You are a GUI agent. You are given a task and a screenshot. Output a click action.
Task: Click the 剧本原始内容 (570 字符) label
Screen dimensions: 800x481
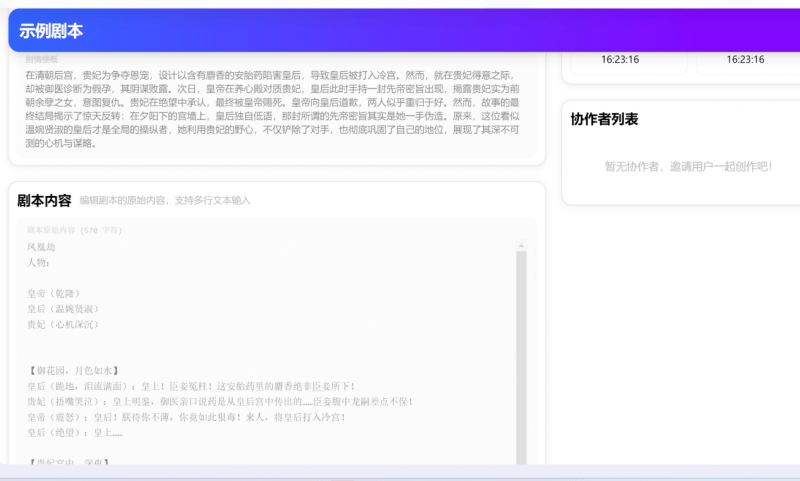point(74,230)
